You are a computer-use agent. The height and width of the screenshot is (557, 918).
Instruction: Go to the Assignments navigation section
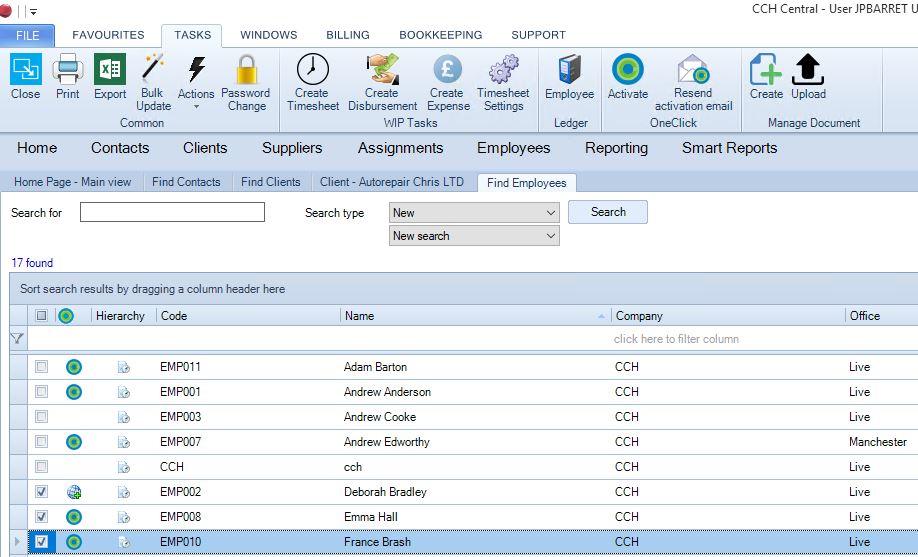pyautogui.click(x=400, y=148)
